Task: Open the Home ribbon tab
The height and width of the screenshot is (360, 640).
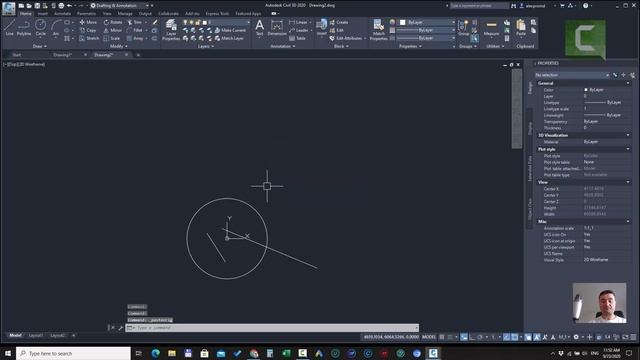Action: click(x=25, y=13)
